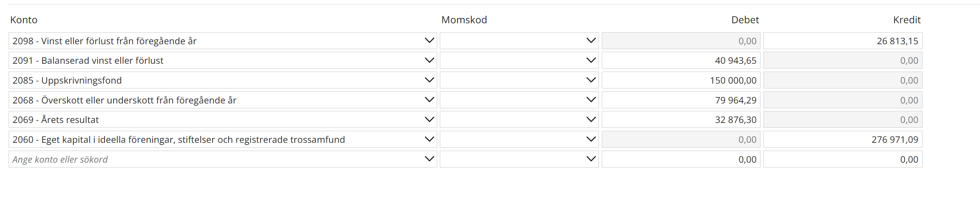Open Momskod dropdown on 2098 row
Image resolution: width=980 pixels, height=208 pixels.
[x=591, y=40]
